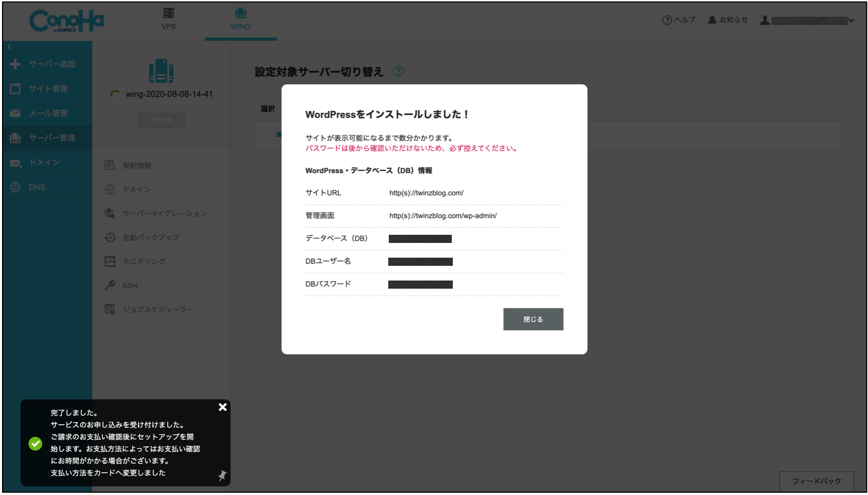The image size is (868, 495).
Task: Click the ConoHa logo
Action: pos(66,21)
